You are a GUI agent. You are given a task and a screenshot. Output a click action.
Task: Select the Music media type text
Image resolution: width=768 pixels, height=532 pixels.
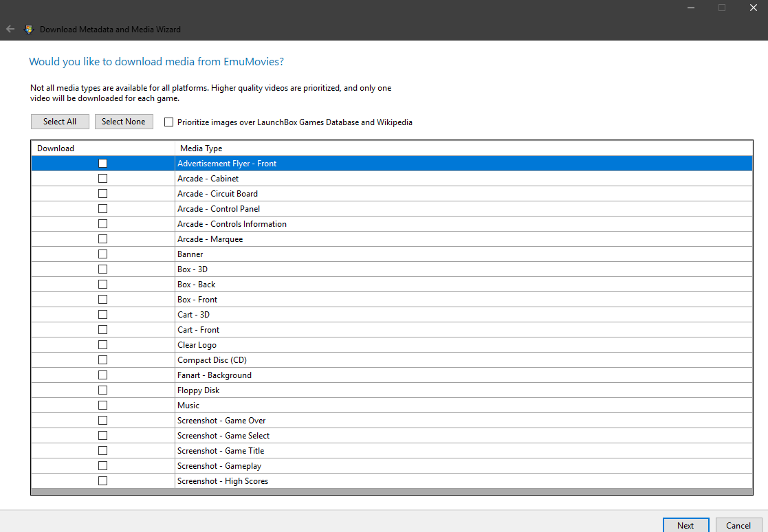pos(188,406)
